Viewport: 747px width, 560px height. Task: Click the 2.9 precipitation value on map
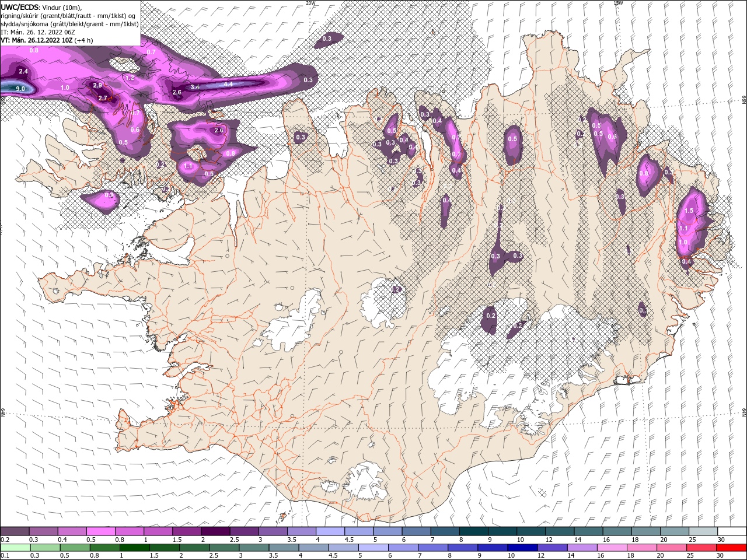[x=97, y=86]
